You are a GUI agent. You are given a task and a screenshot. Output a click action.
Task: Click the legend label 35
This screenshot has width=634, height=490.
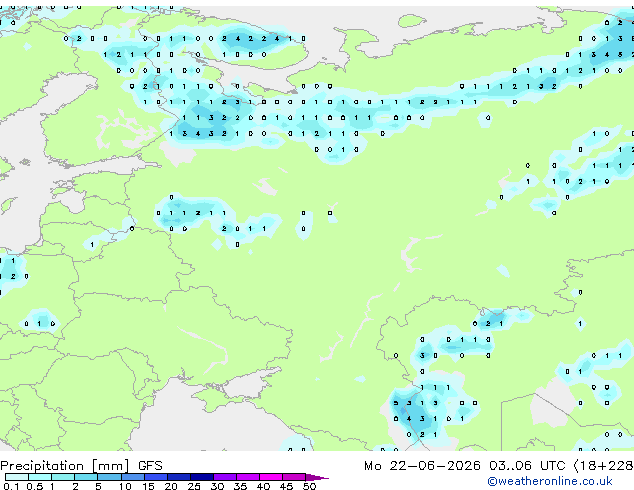point(240,486)
